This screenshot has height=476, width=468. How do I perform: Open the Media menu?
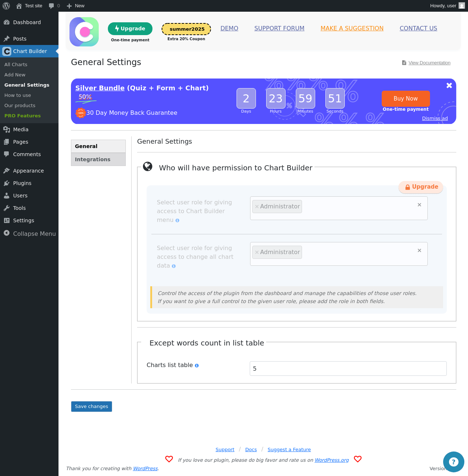[29, 129]
